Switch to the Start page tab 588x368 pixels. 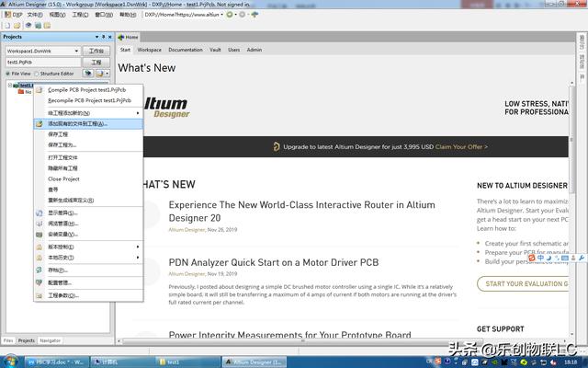click(125, 50)
